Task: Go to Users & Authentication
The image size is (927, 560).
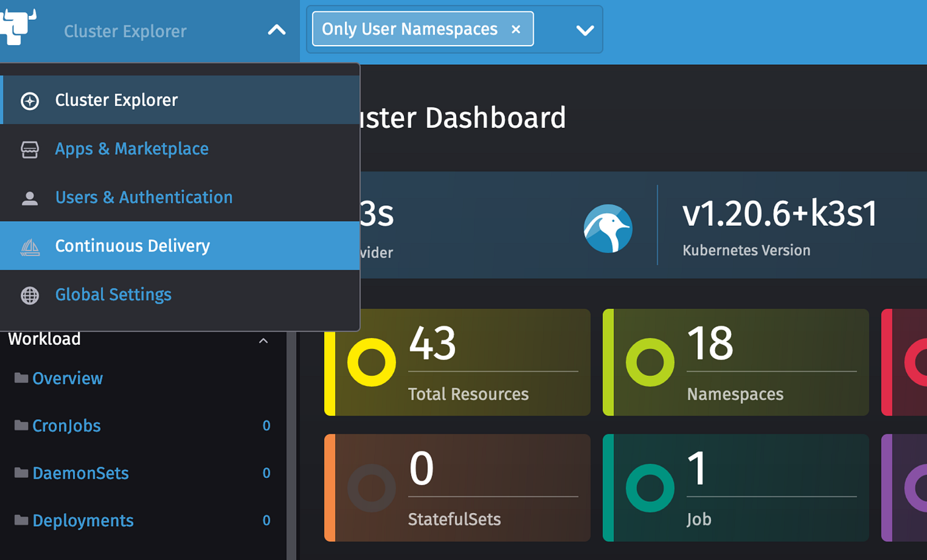Action: [x=180, y=197]
